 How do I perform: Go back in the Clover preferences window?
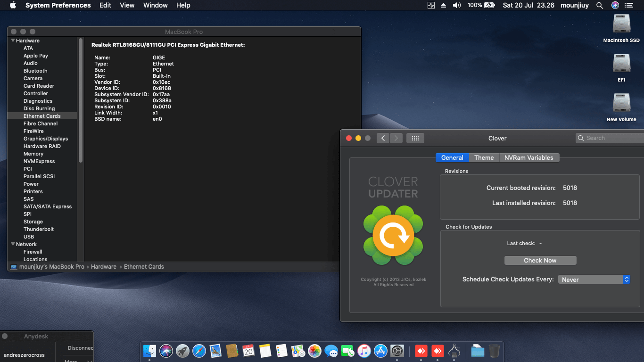point(383,138)
